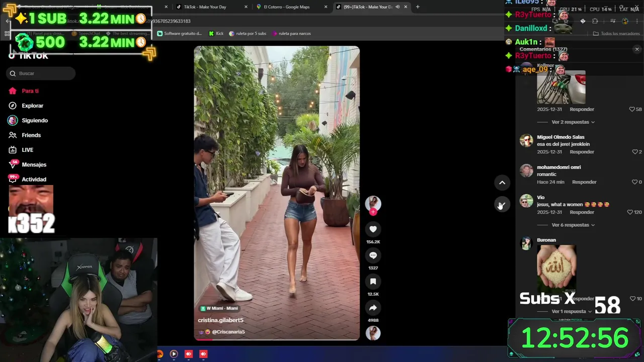This screenshot has height=362, width=644.
Task: Open the Explorar section
Action: pos(26,106)
